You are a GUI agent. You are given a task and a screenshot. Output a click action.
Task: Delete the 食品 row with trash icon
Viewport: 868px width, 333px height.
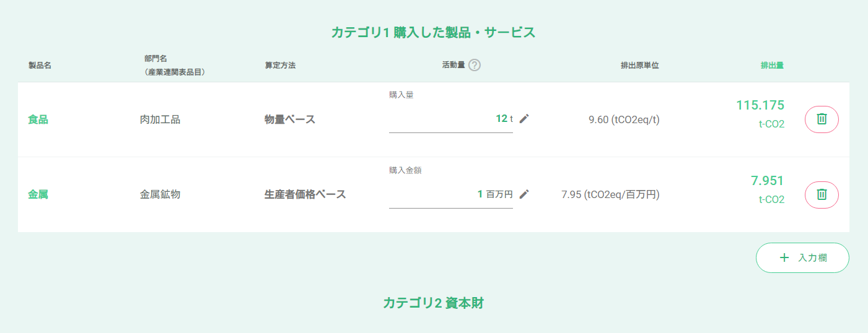coord(822,119)
